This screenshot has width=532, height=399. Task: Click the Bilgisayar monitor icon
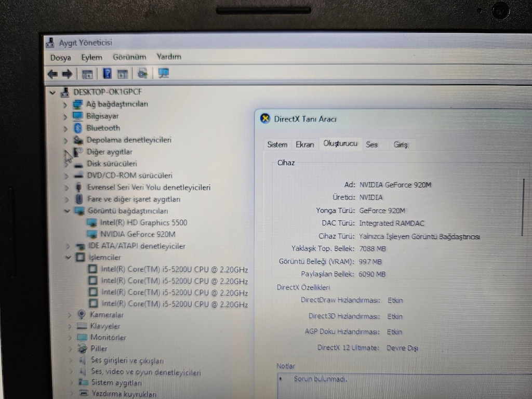78,116
